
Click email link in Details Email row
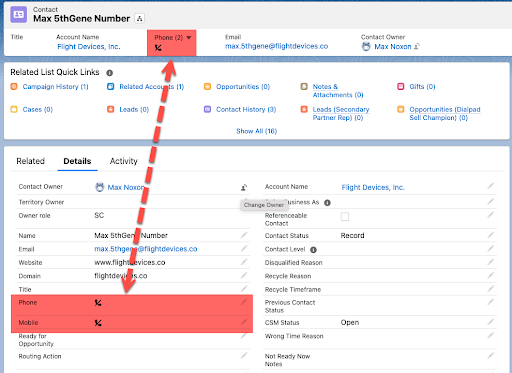point(146,249)
